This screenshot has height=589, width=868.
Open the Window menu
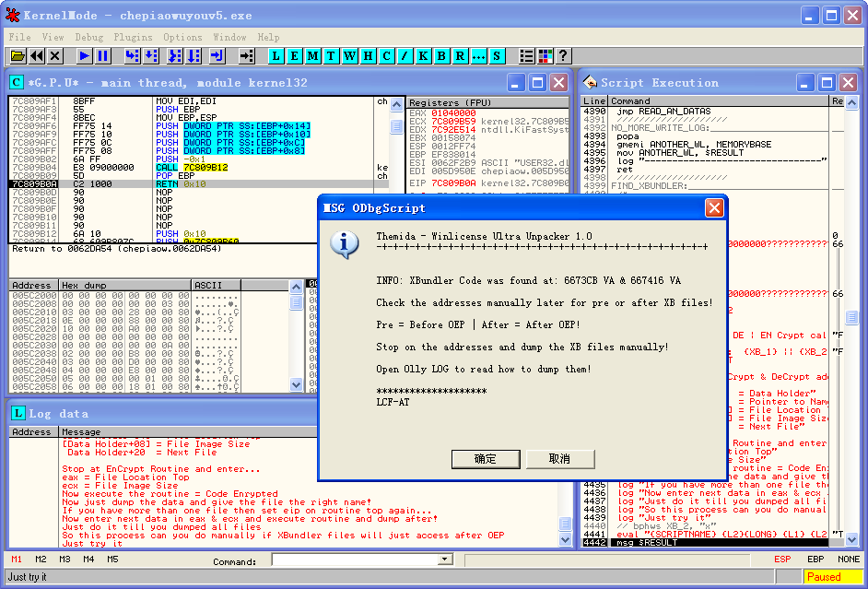229,37
